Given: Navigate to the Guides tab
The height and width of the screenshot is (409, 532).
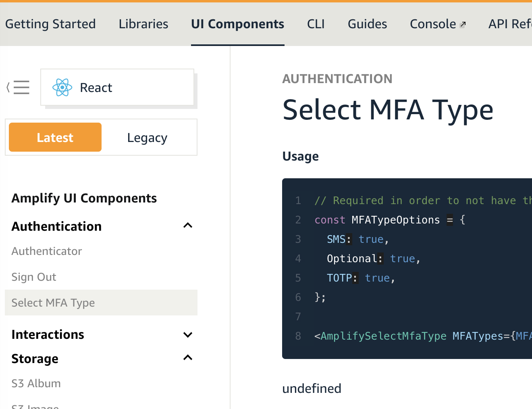Looking at the screenshot, I should click(x=367, y=24).
